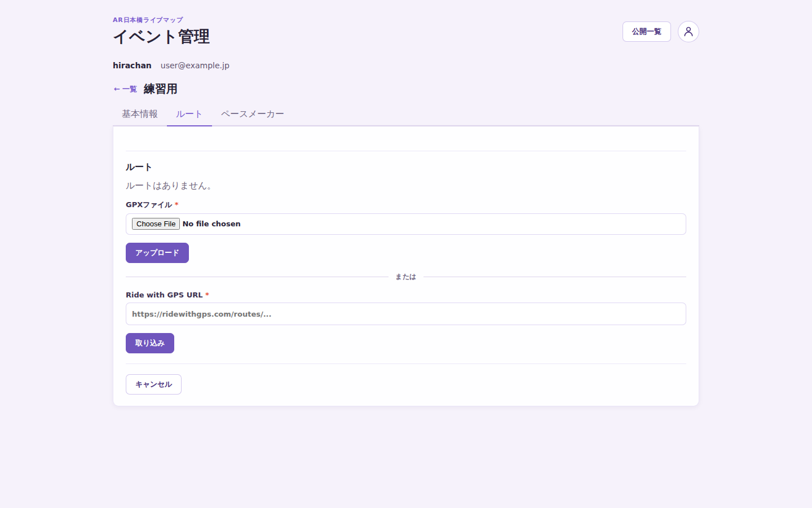
Task: Click the アップロード button
Action: (157, 253)
